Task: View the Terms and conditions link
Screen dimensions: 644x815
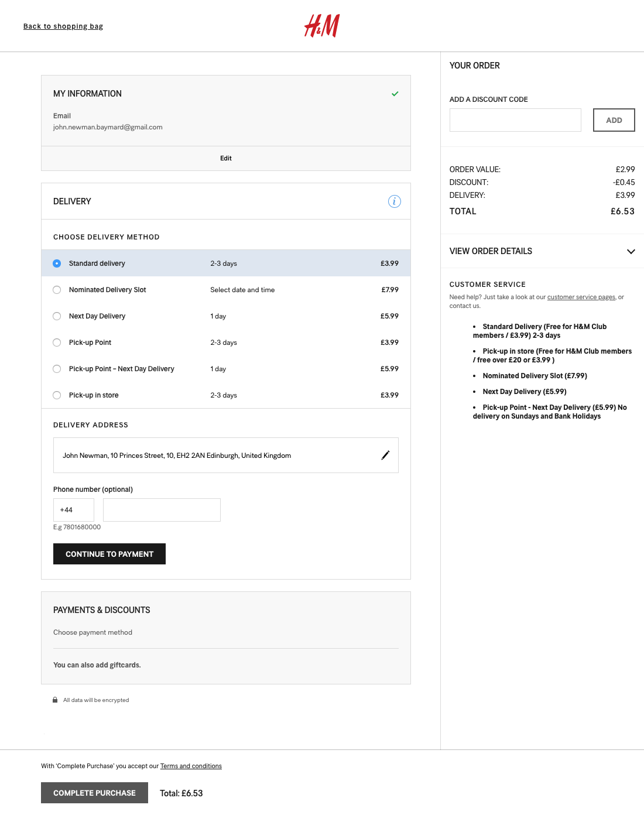Action: tap(190, 766)
